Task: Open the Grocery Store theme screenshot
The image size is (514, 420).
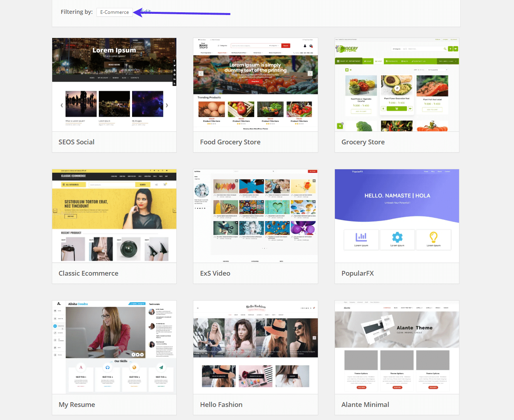Action: (397, 85)
